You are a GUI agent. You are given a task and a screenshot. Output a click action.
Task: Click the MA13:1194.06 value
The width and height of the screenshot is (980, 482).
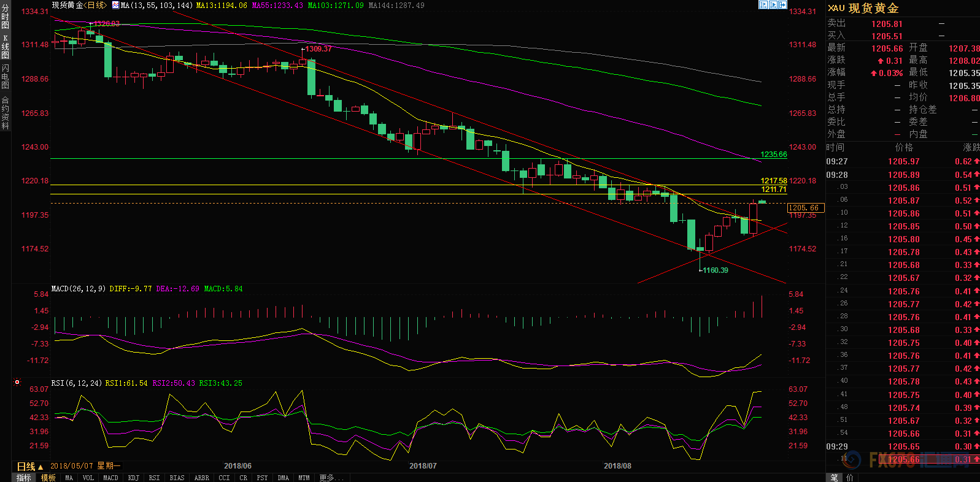(222, 5)
